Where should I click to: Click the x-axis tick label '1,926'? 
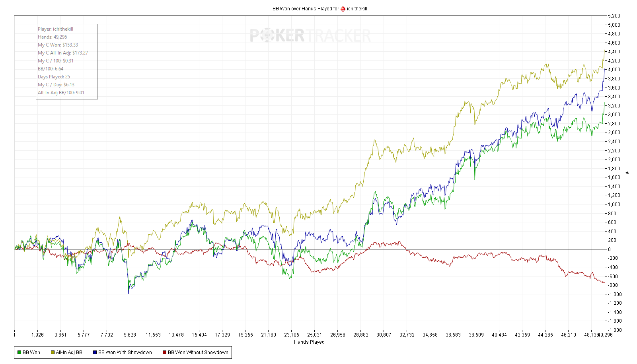37,335
